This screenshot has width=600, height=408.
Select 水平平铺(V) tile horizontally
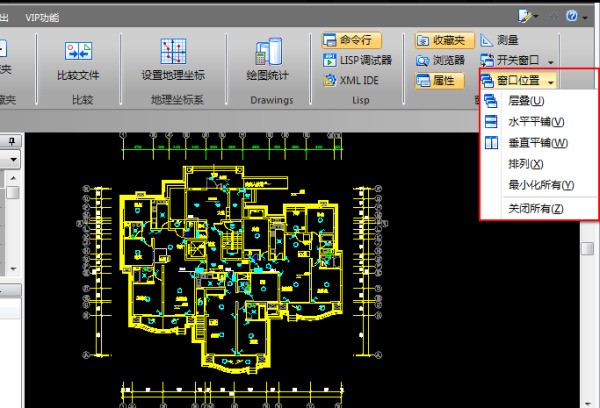coord(535,122)
